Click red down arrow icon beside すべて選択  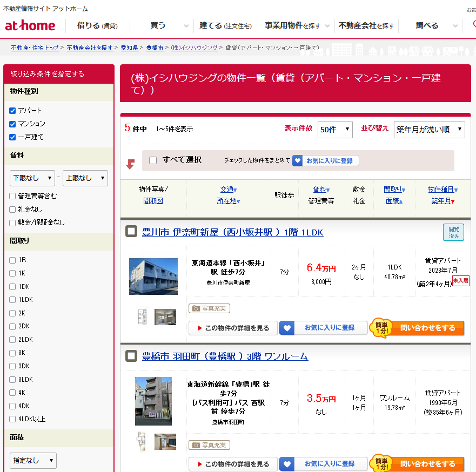130,164
